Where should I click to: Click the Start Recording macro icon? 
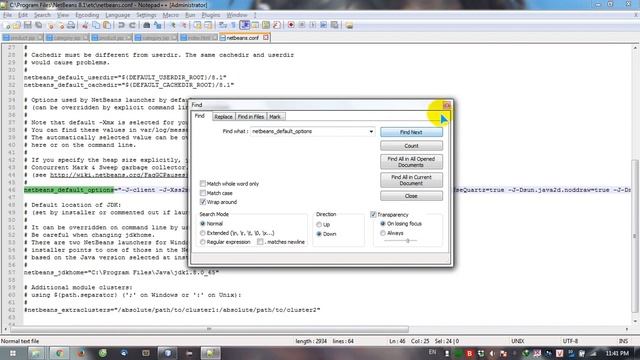[x=291, y=25]
